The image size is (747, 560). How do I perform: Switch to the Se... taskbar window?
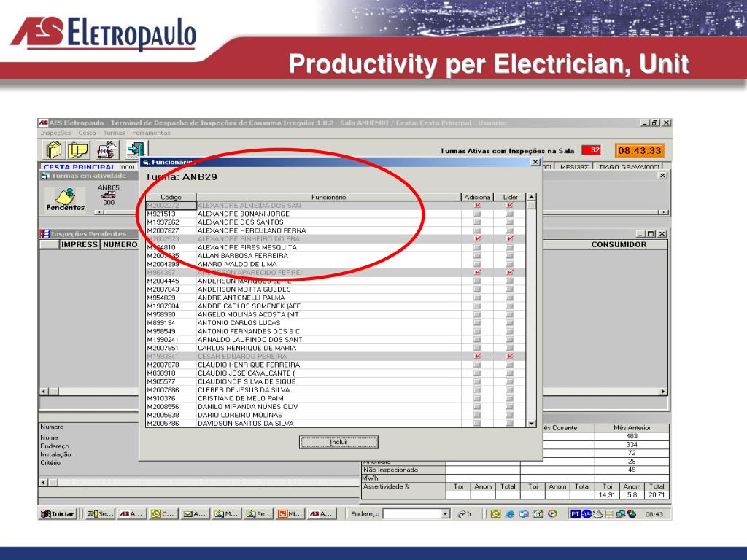tap(99, 514)
